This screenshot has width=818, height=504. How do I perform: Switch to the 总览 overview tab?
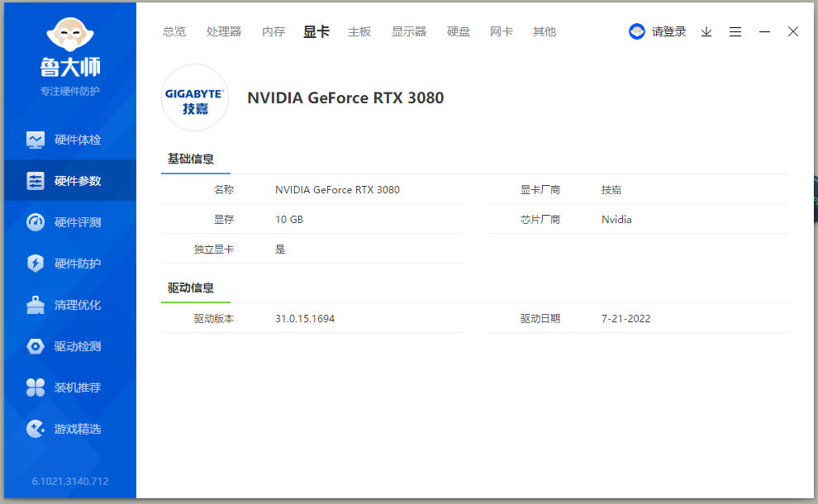tap(174, 32)
